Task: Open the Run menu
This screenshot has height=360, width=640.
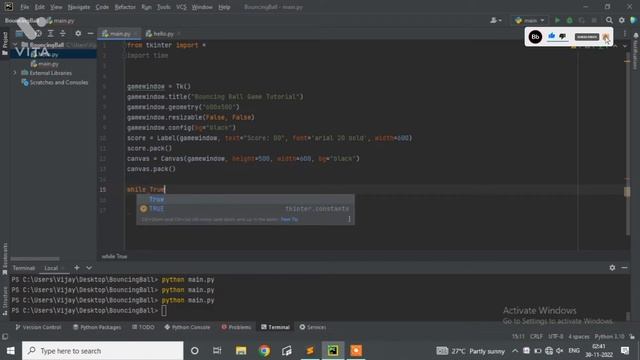Action: click(x=147, y=7)
